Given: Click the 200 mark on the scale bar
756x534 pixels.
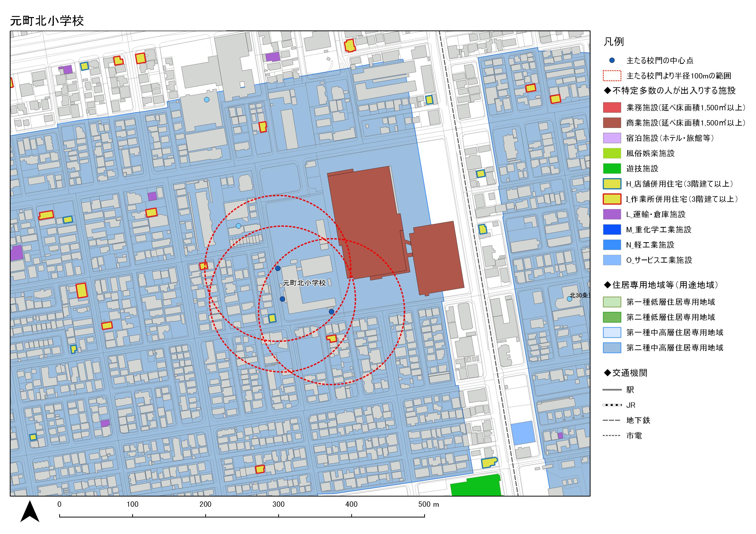Looking at the screenshot, I should point(205,504).
